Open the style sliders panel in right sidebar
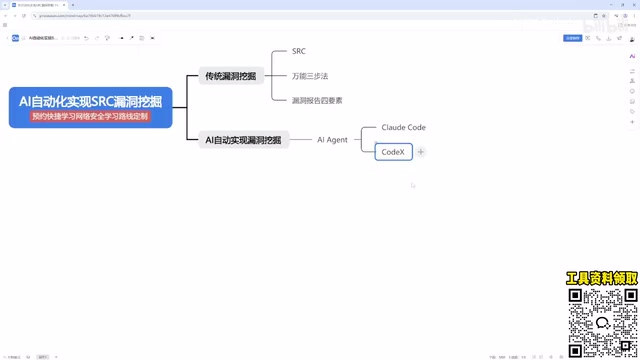Viewport: 640px width, 360px height. click(x=632, y=71)
